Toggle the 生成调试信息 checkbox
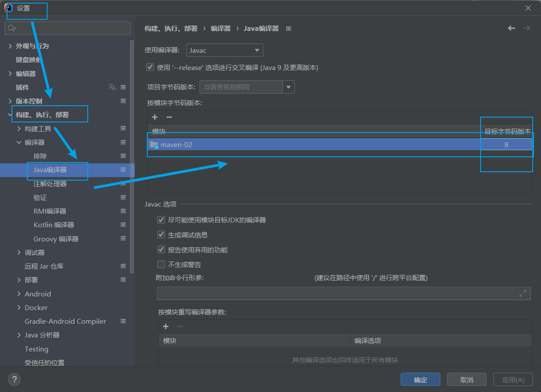 tap(161, 235)
